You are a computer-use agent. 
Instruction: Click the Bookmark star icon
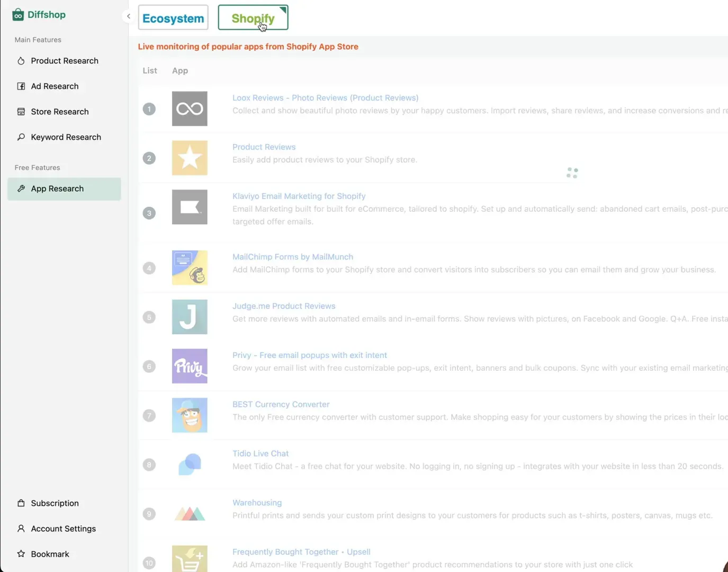pos(21,554)
